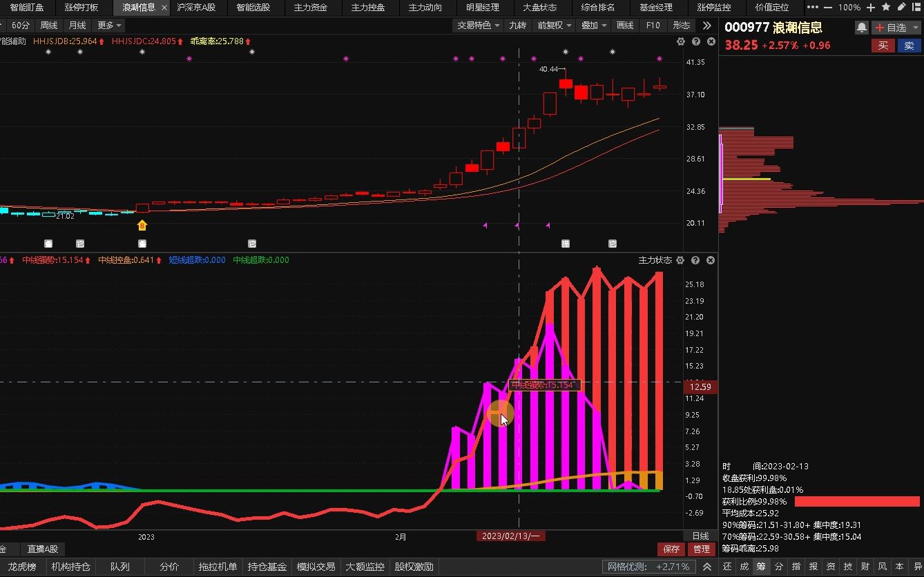Switch to the 60分 period
The height and width of the screenshot is (577, 924).
21,26
